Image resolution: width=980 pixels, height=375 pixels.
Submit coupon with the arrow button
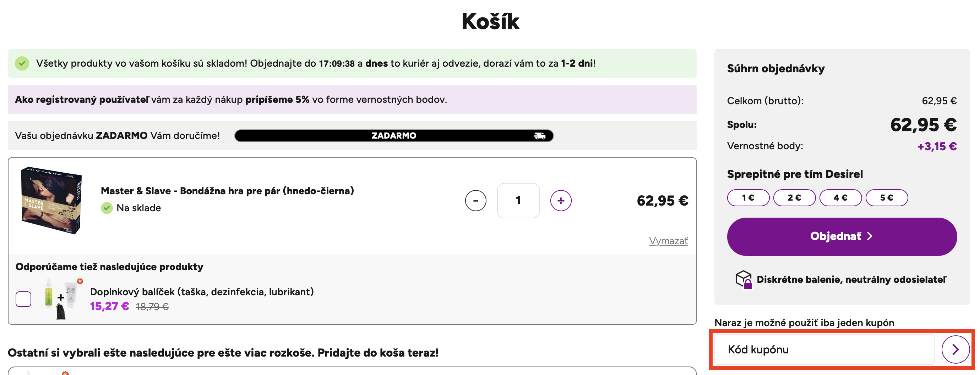pos(955,349)
